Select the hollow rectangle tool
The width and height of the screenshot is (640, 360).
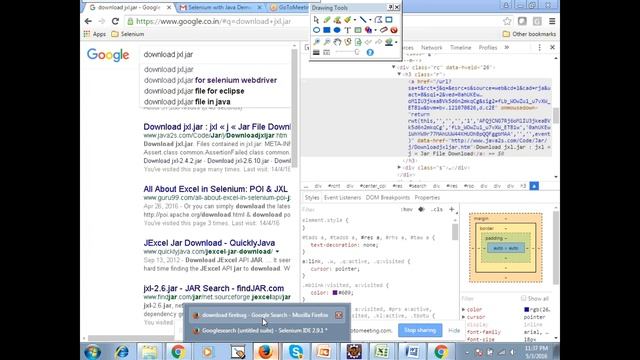click(389, 20)
